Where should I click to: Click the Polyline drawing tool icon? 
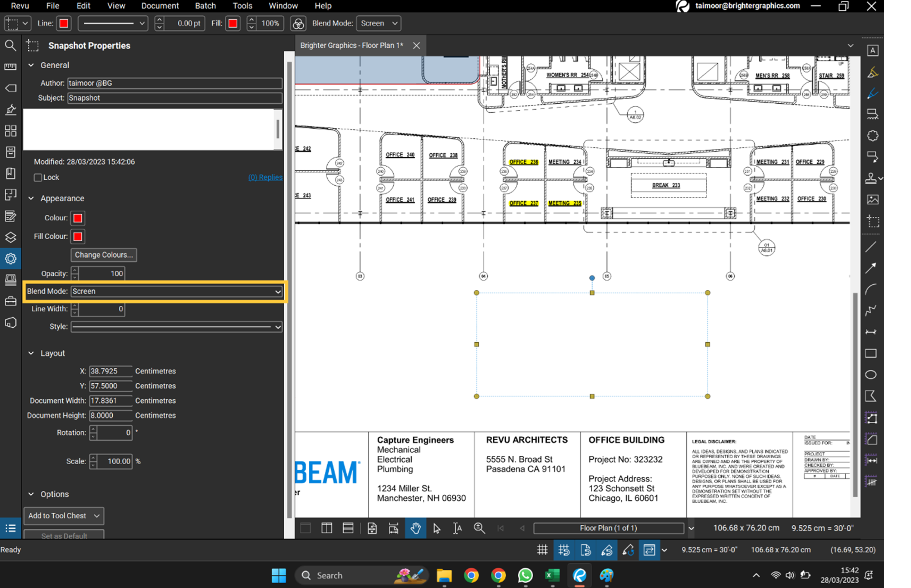click(872, 310)
